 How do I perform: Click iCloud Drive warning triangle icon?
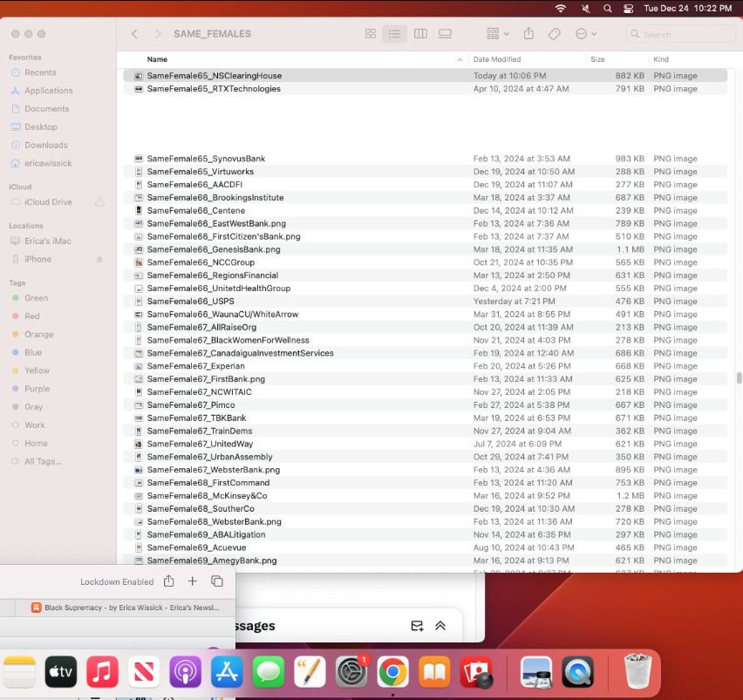pyautogui.click(x=99, y=202)
